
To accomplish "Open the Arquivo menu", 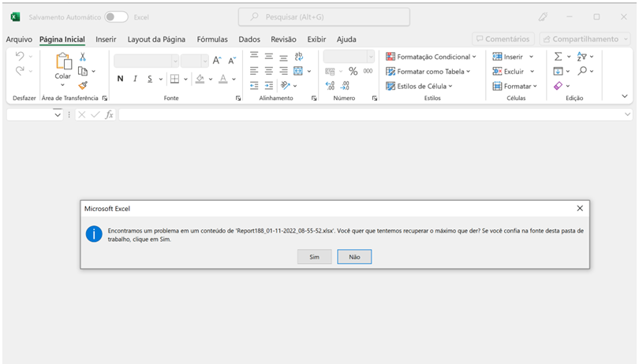I will [x=19, y=39].
